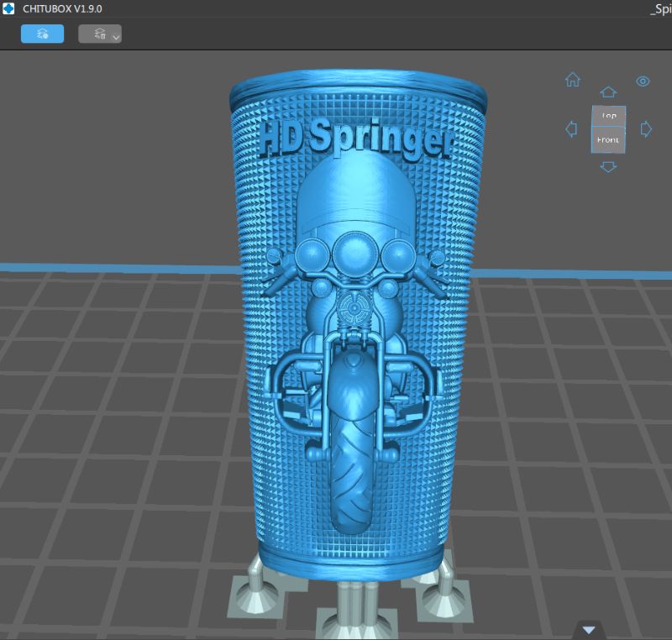Screen dimensions: 672x640
Task: Rotate the view left with the left arrow
Action: coord(571,129)
